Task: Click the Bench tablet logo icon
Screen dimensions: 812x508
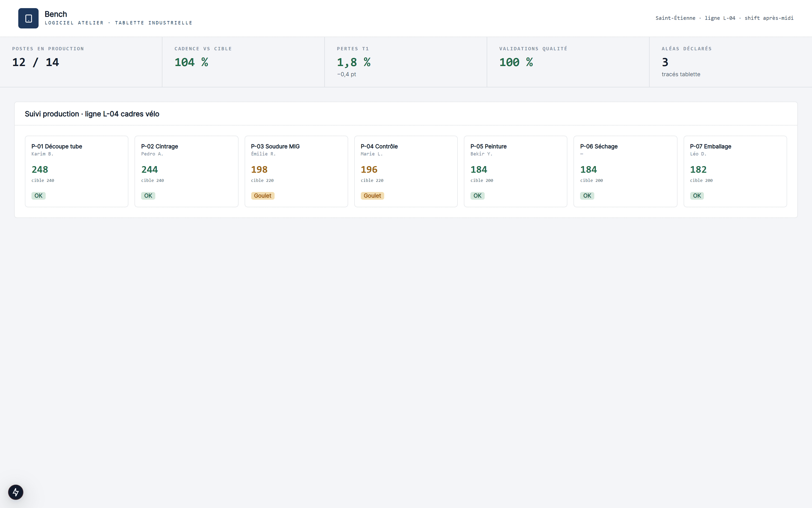Action: 28,19
